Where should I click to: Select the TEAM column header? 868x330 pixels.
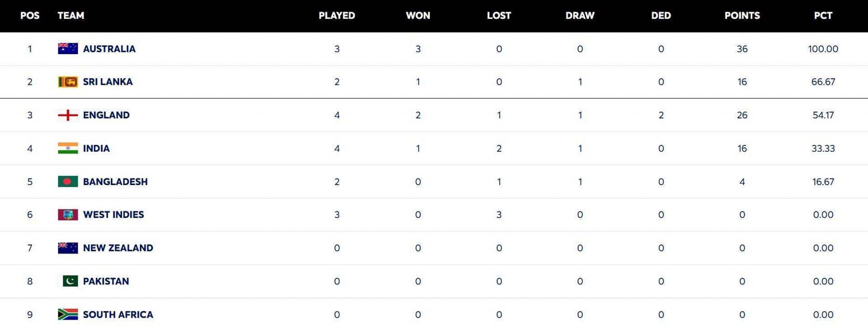(71, 15)
